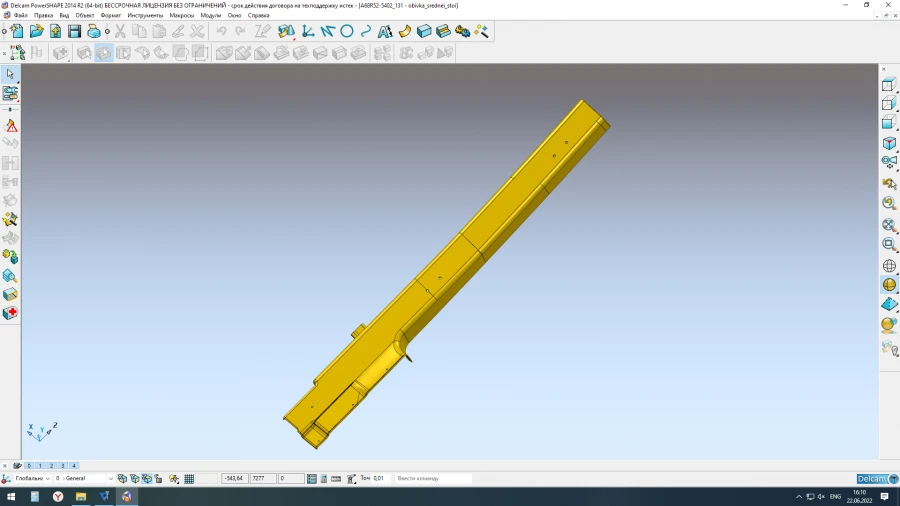
Task: Expand the General level dropdown
Action: (110, 479)
